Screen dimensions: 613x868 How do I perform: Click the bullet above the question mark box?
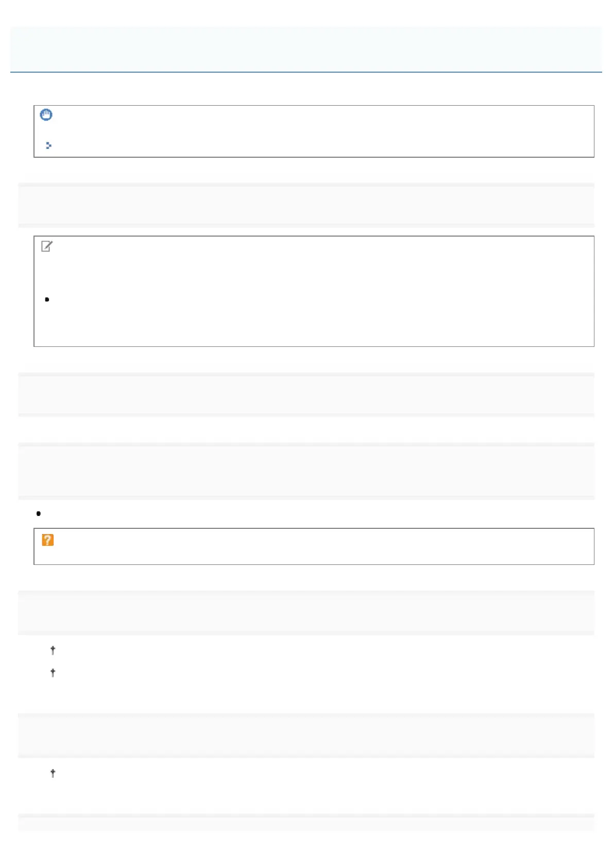[x=39, y=514]
